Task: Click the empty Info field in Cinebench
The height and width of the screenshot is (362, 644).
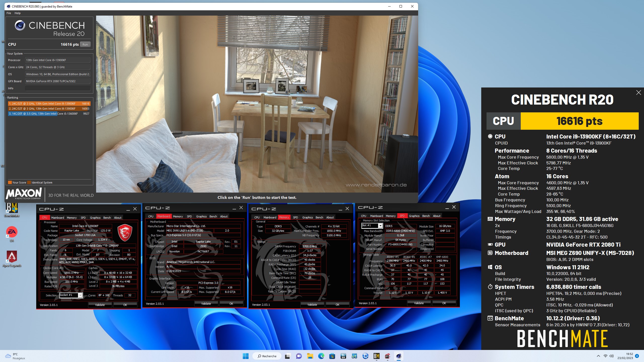Action: point(58,88)
